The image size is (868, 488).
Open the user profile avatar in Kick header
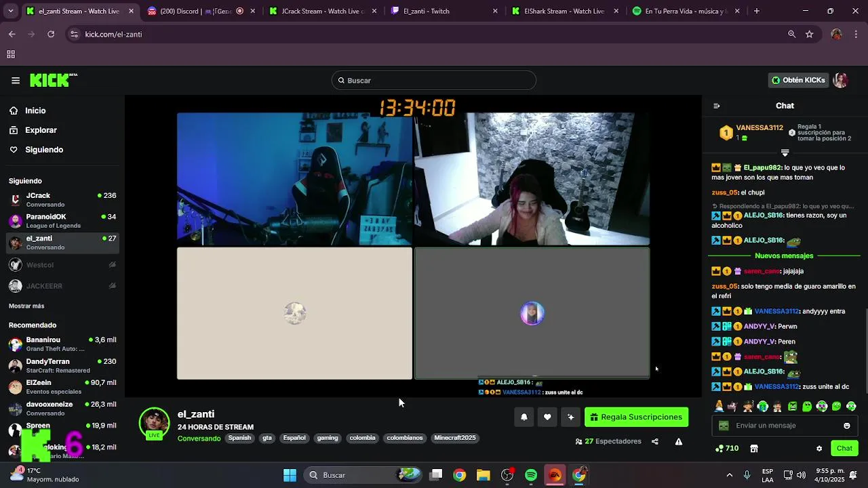click(841, 81)
